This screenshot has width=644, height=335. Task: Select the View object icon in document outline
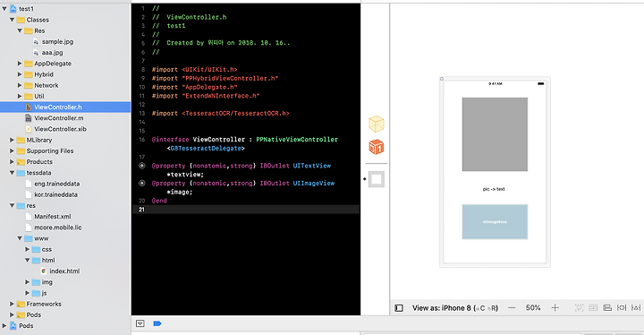click(377, 179)
